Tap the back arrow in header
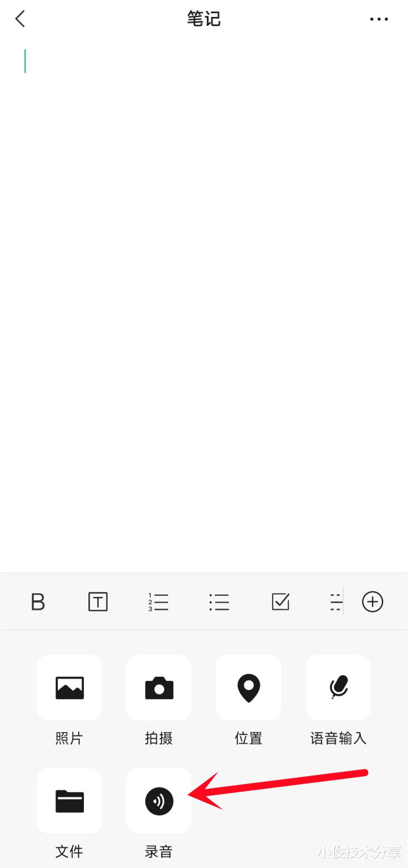Viewport: 408px width, 868px height. (20, 19)
